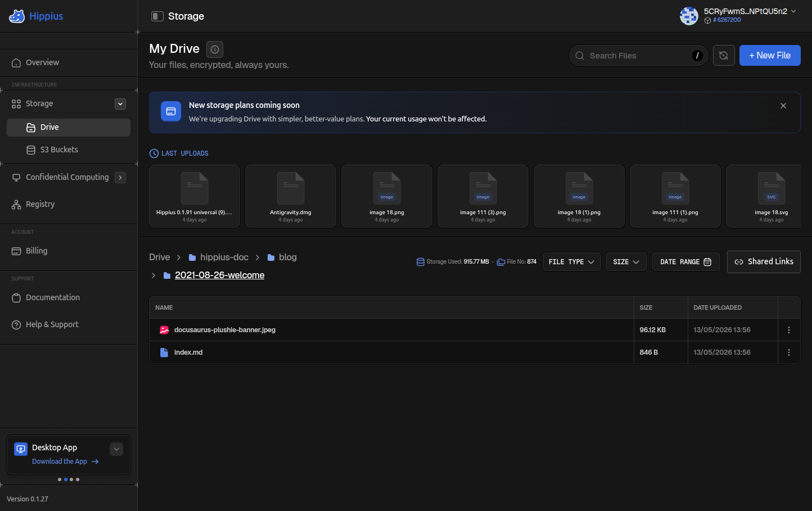Screen dimensions: 812x511
Task: Click the refresh files icon button
Action: click(724, 55)
